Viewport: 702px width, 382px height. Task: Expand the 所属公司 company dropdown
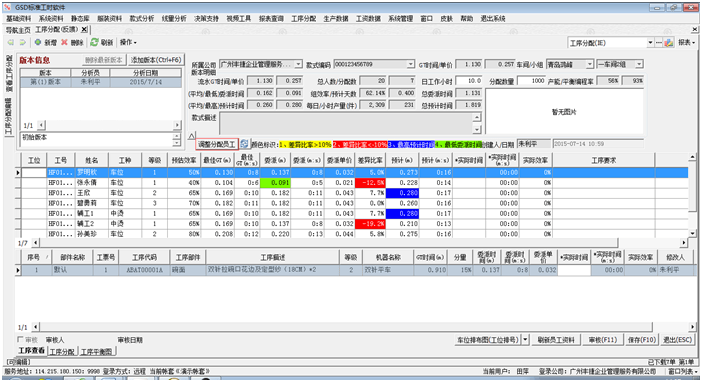[x=299, y=64]
